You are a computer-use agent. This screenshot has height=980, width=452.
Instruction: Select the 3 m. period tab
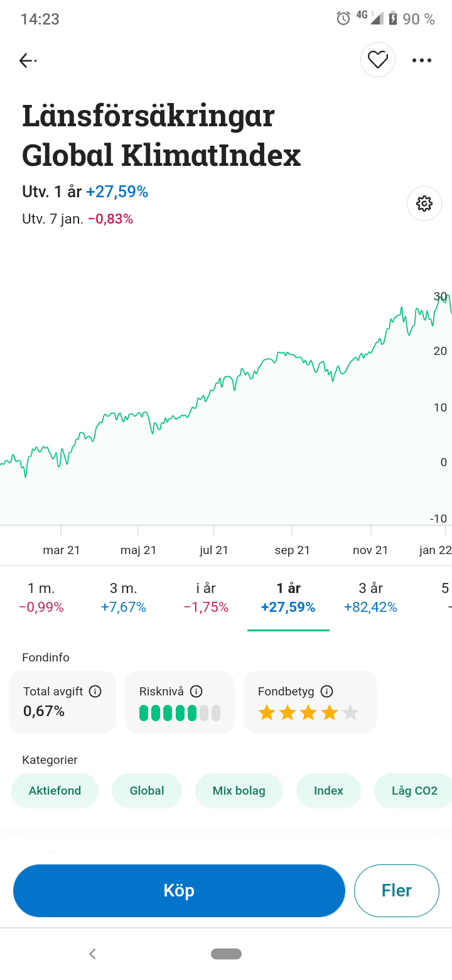(124, 597)
